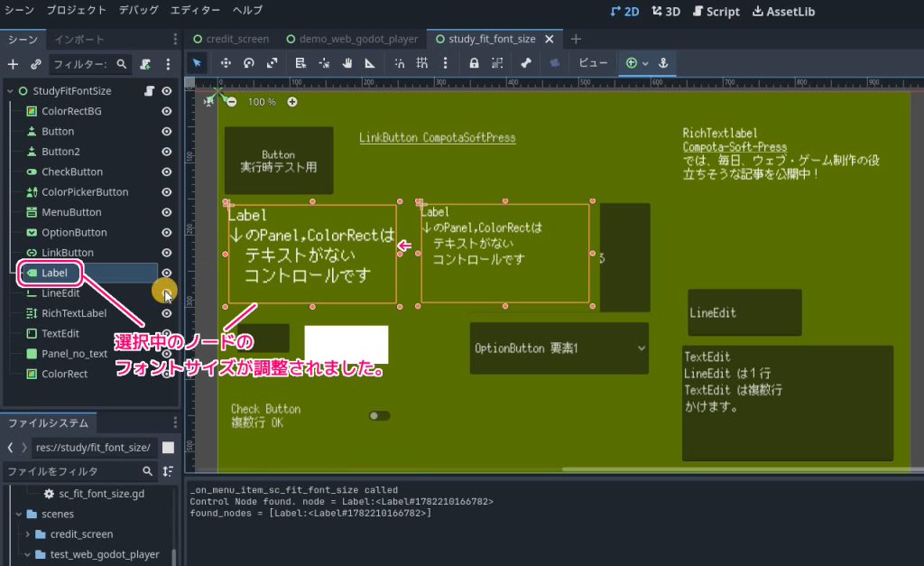The image size is (924, 566).
Task: Hide the ColorPickerButton node
Action: point(167,191)
